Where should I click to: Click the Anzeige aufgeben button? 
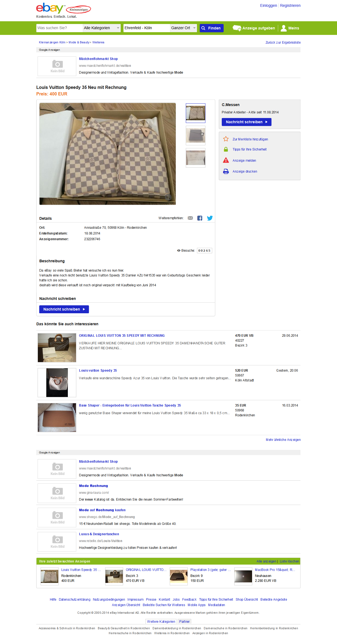(254, 28)
